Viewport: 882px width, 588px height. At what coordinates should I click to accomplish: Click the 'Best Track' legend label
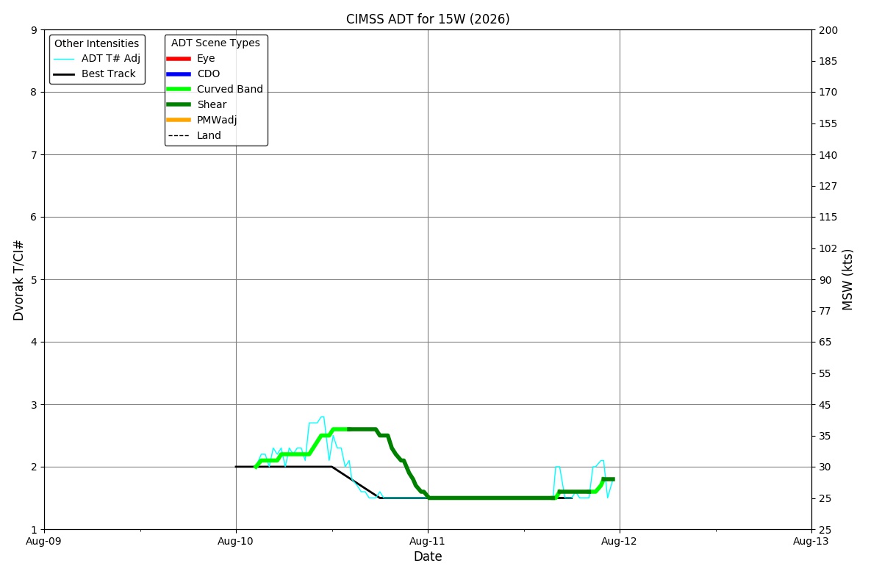(x=109, y=74)
